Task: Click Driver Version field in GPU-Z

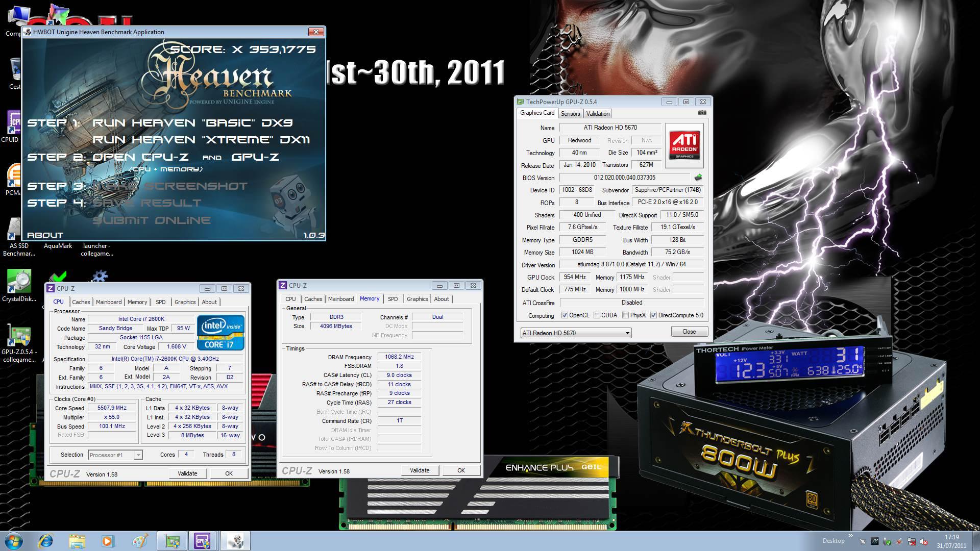Action: (x=631, y=264)
